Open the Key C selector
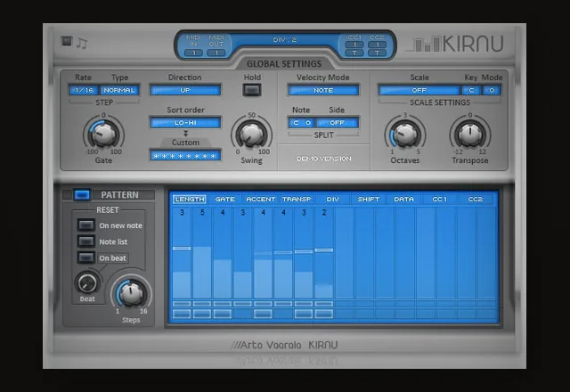The width and height of the screenshot is (570, 392). click(471, 90)
